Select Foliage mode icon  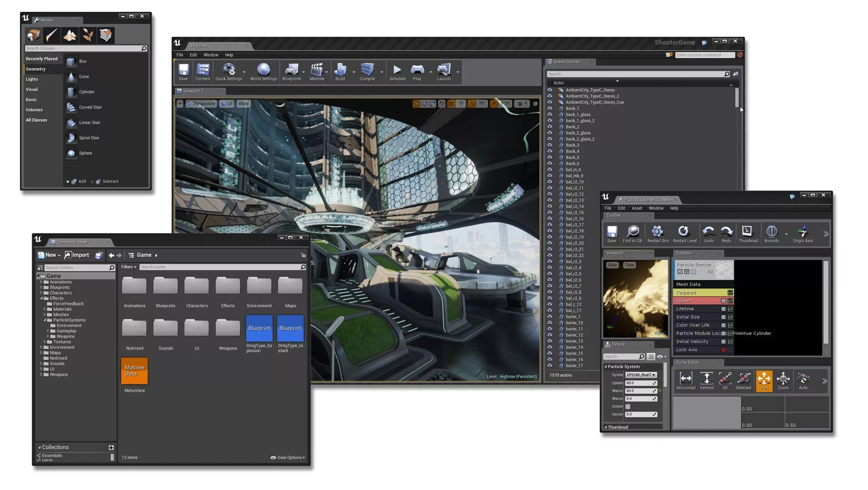(88, 35)
